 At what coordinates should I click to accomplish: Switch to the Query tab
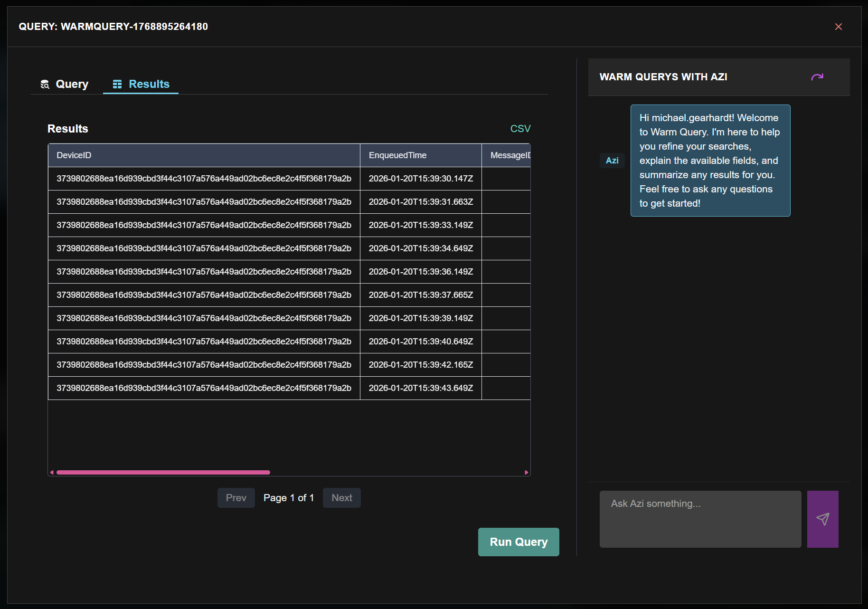pos(65,84)
